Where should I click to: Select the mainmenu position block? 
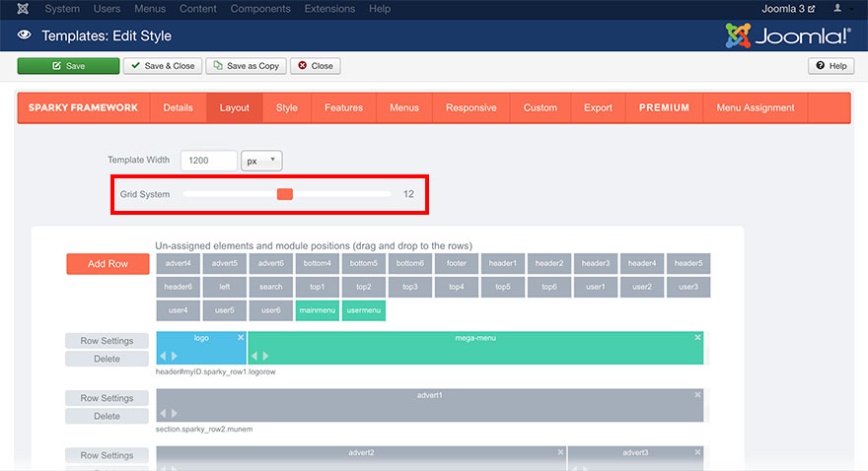tap(318, 310)
